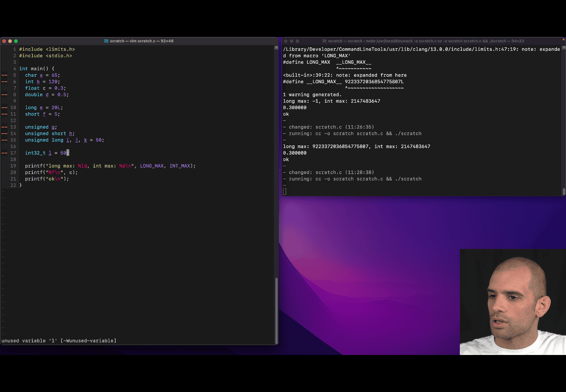Click the wach terminal scrollbar thumb
The width and height of the screenshot is (566, 392).
pos(564,191)
